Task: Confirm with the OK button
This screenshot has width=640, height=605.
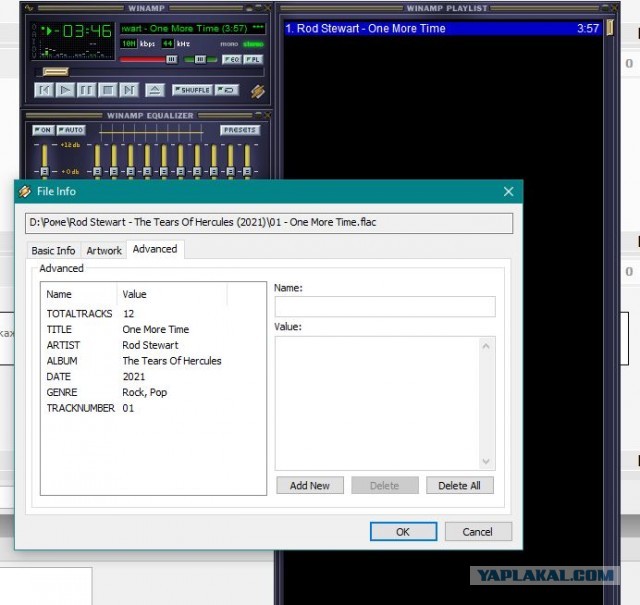Action: coord(403,532)
